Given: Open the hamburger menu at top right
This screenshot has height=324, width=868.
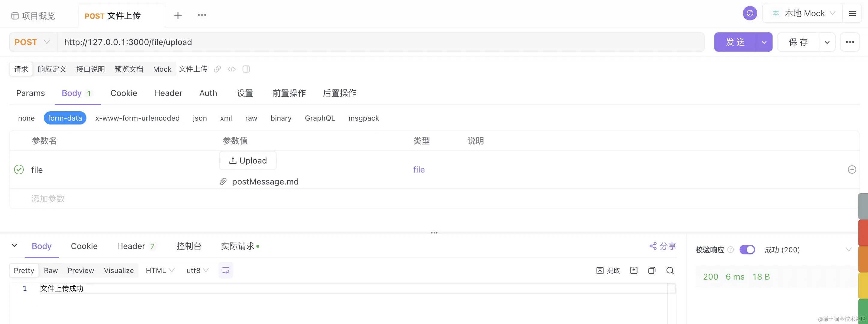Looking at the screenshot, I should pyautogui.click(x=852, y=13).
